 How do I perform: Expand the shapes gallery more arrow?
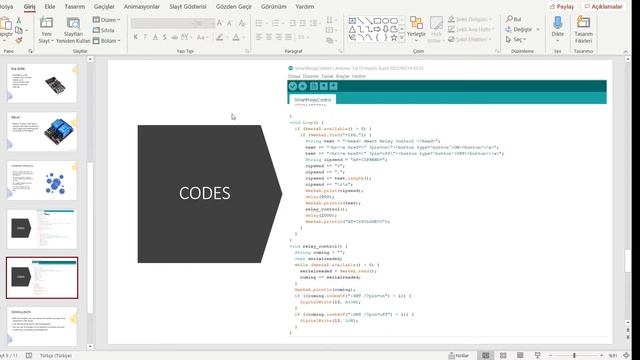click(402, 38)
